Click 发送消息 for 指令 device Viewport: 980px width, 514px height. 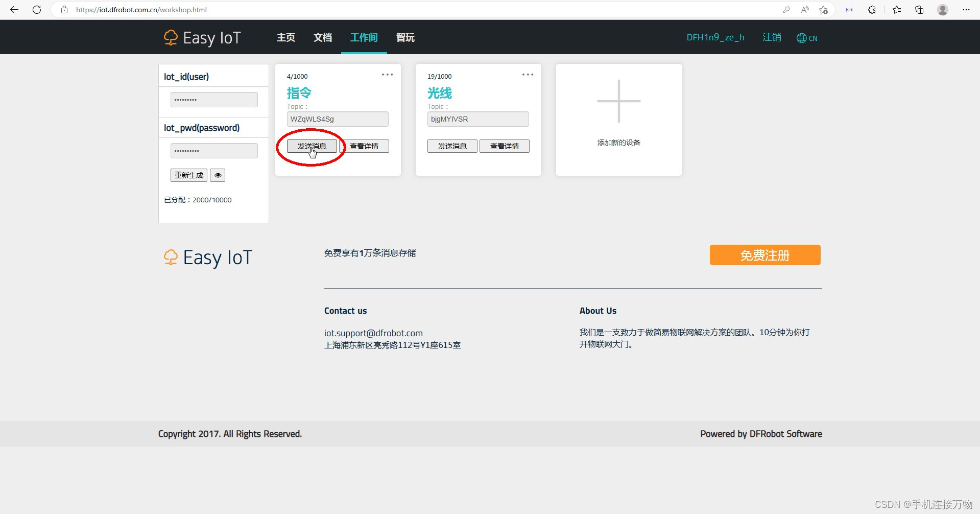(312, 146)
